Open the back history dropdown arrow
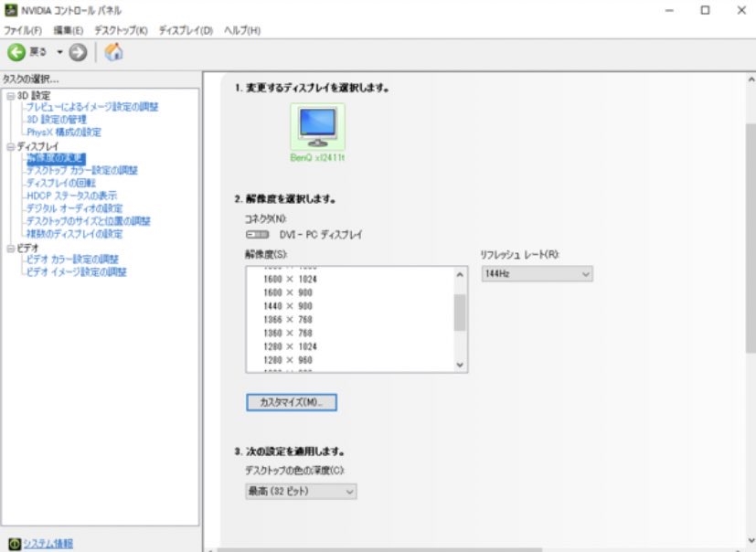Viewport: 756px width, 552px height. pyautogui.click(x=59, y=52)
